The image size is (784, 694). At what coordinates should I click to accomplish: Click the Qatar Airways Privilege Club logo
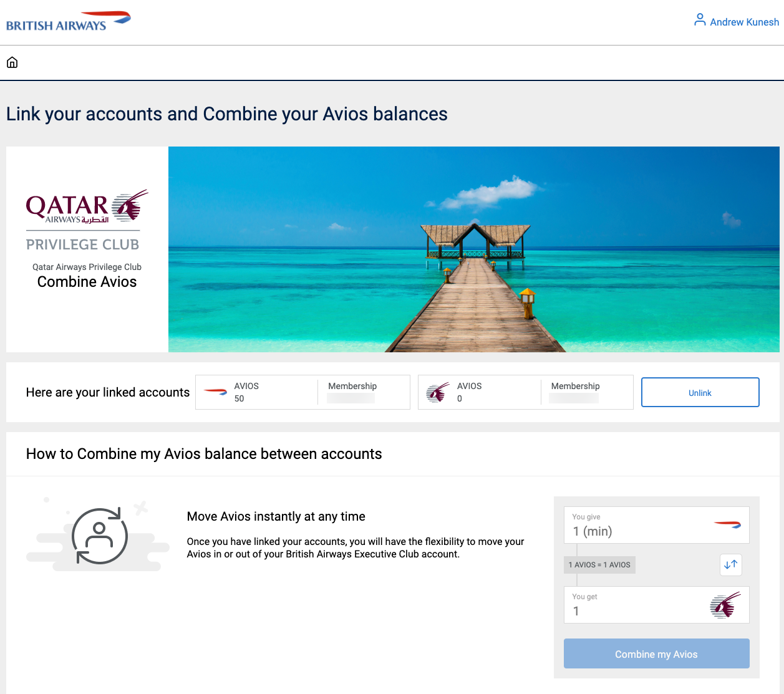click(87, 218)
